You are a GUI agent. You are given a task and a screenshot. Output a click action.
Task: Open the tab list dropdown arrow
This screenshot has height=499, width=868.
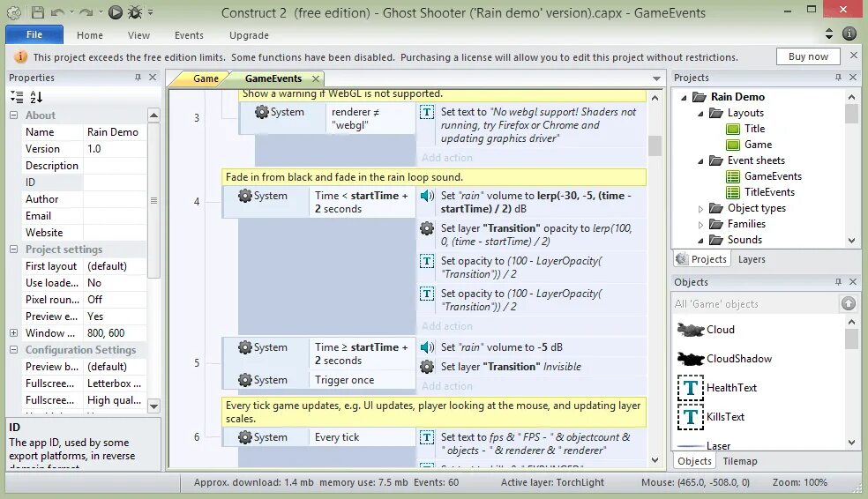click(656, 78)
